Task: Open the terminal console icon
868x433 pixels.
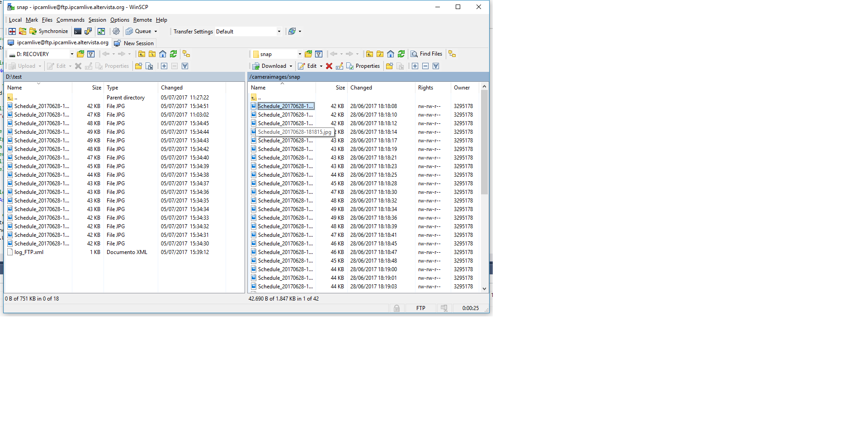Action: click(78, 31)
